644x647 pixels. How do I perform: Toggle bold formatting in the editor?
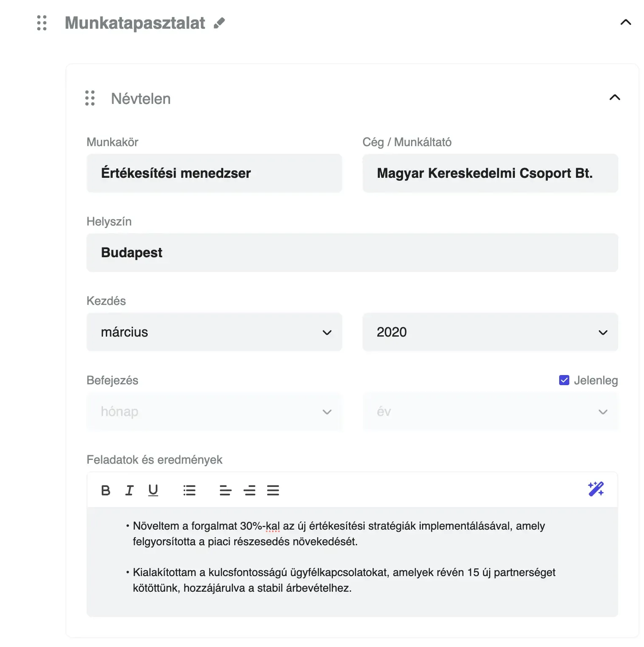pos(106,490)
